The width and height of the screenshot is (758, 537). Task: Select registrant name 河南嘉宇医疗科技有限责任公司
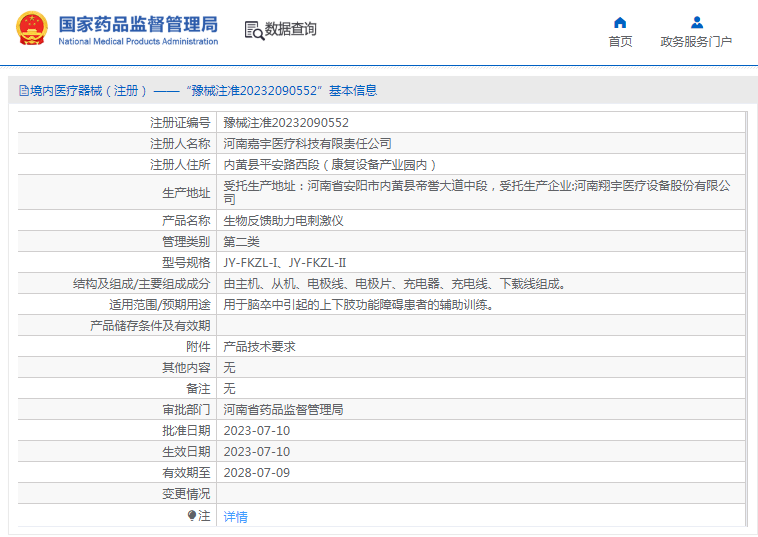(x=307, y=144)
